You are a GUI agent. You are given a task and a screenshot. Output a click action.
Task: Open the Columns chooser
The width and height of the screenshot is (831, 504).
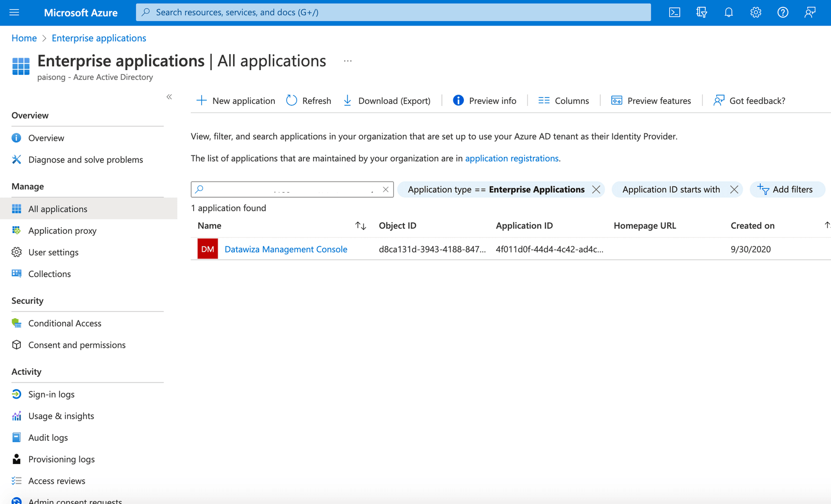click(564, 101)
